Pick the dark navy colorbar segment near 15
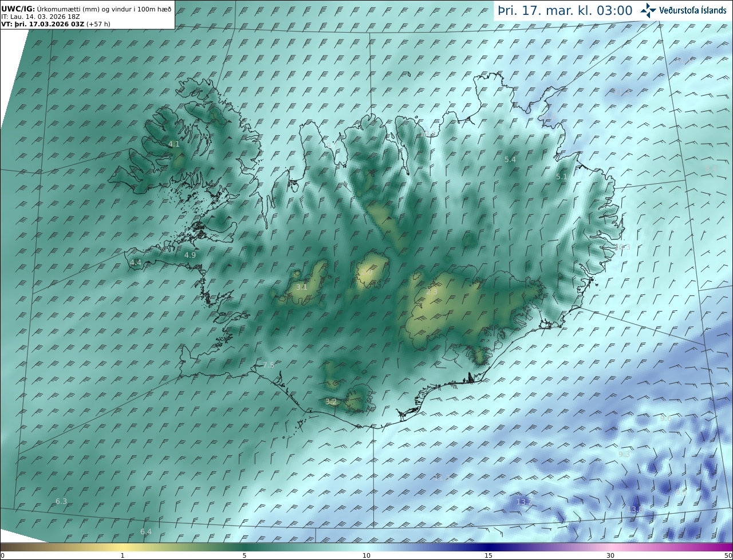The image size is (733, 560). (x=488, y=547)
